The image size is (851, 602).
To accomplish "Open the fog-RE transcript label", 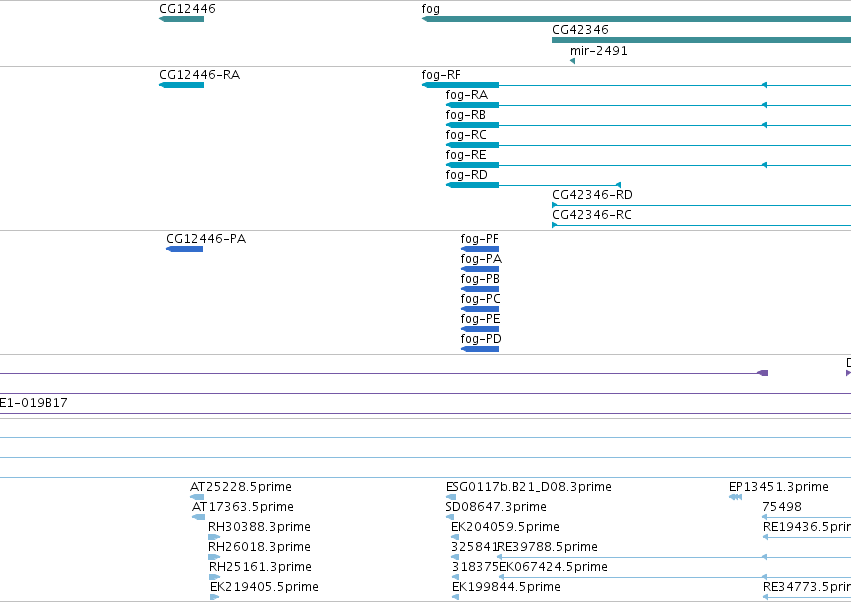I will click(465, 155).
